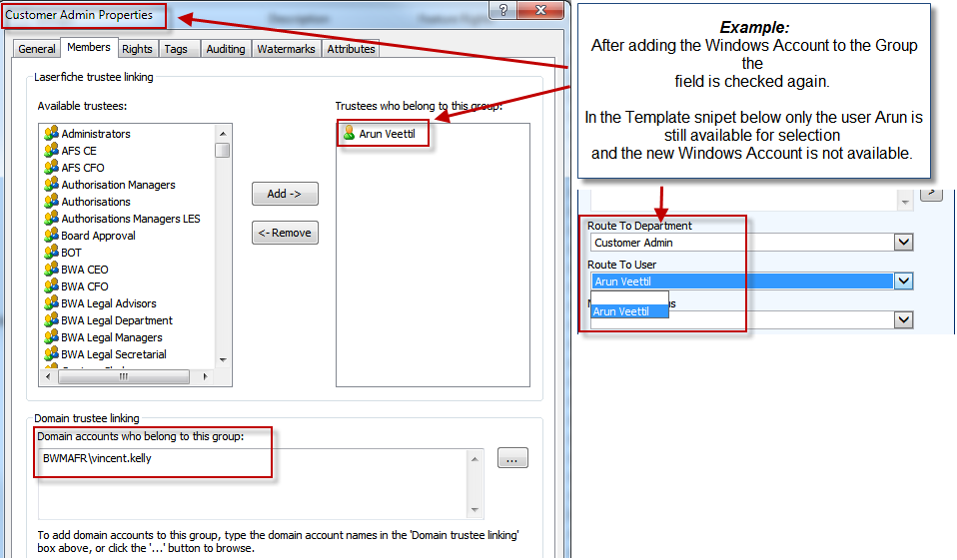Select AFS CFO in available trustees

[82, 167]
